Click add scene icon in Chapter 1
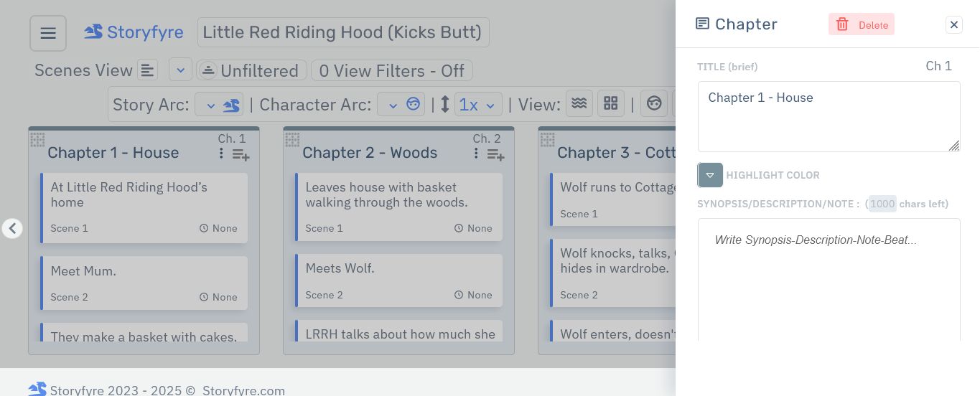980x396 pixels. tap(241, 154)
